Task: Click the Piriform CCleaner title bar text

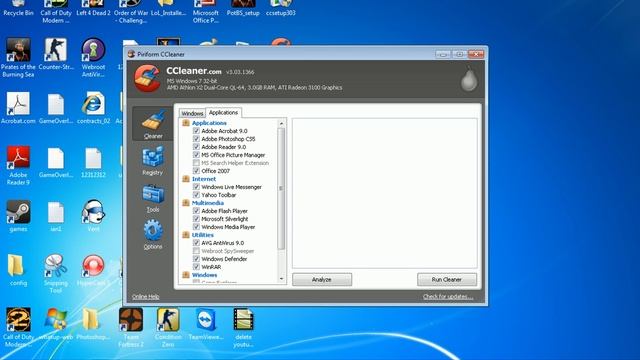Action: 161,54
